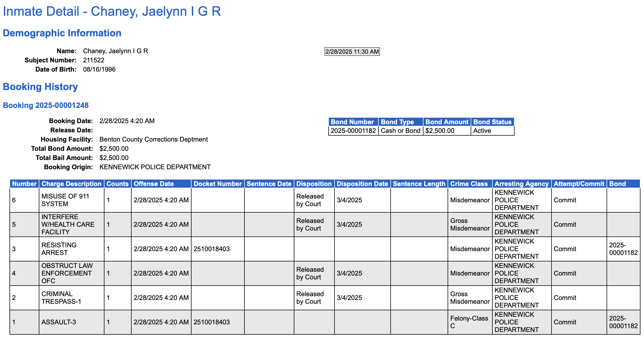Click bond 2025-00001182 in Assault-3 row

click(x=623, y=322)
